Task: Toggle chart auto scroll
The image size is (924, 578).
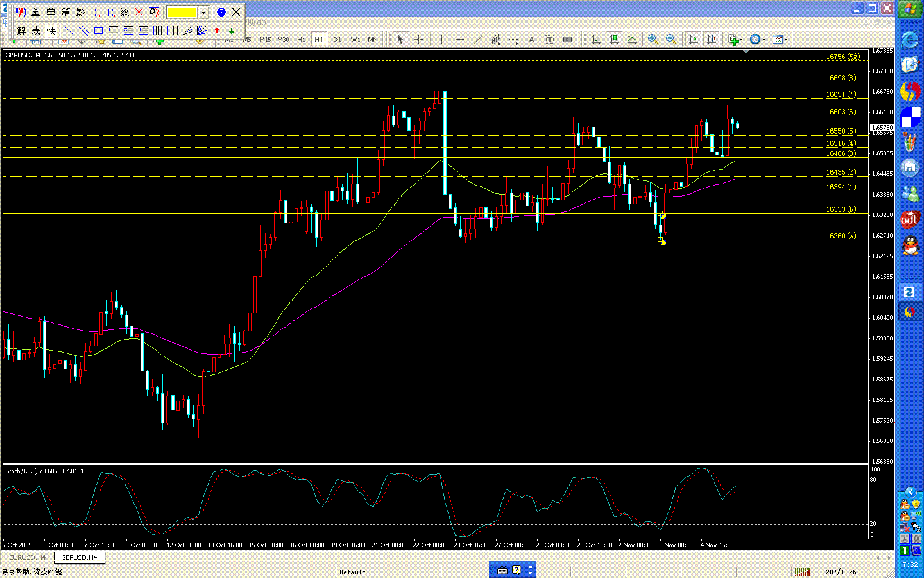Action: pyautogui.click(x=694, y=39)
